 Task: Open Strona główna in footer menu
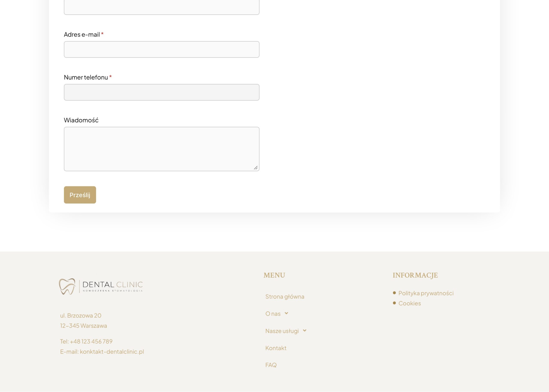[x=285, y=296]
